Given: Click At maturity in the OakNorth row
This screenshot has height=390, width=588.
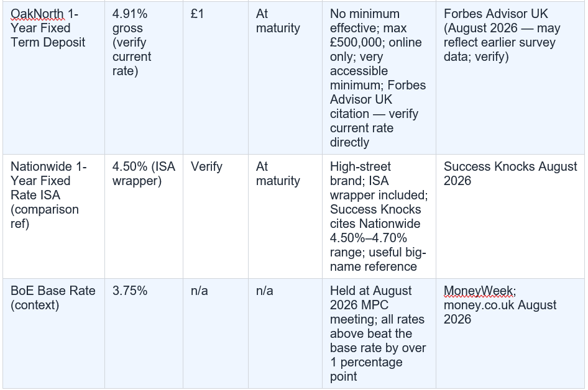Looking at the screenshot, I should [285, 78].
